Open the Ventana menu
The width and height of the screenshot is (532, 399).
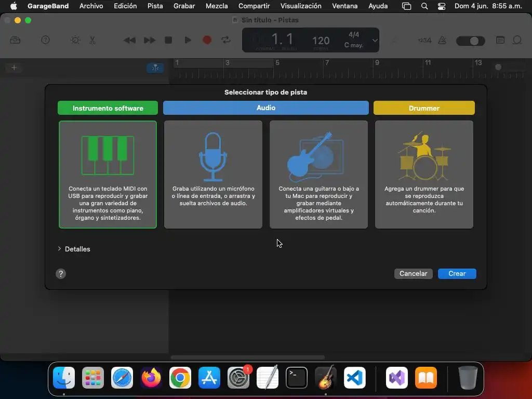pyautogui.click(x=345, y=6)
